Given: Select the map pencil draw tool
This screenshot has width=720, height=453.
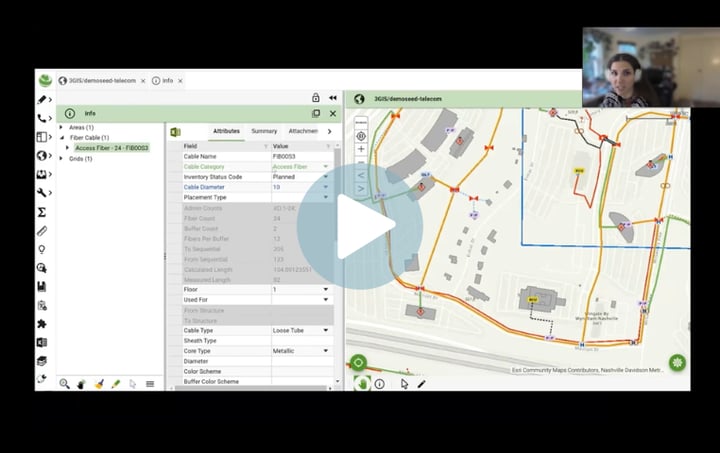Looking at the screenshot, I should [x=421, y=384].
